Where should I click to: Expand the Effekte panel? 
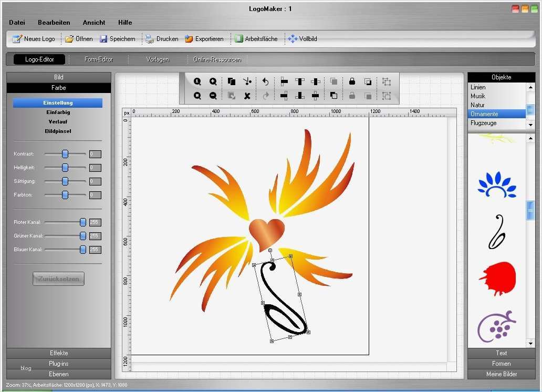(x=58, y=353)
